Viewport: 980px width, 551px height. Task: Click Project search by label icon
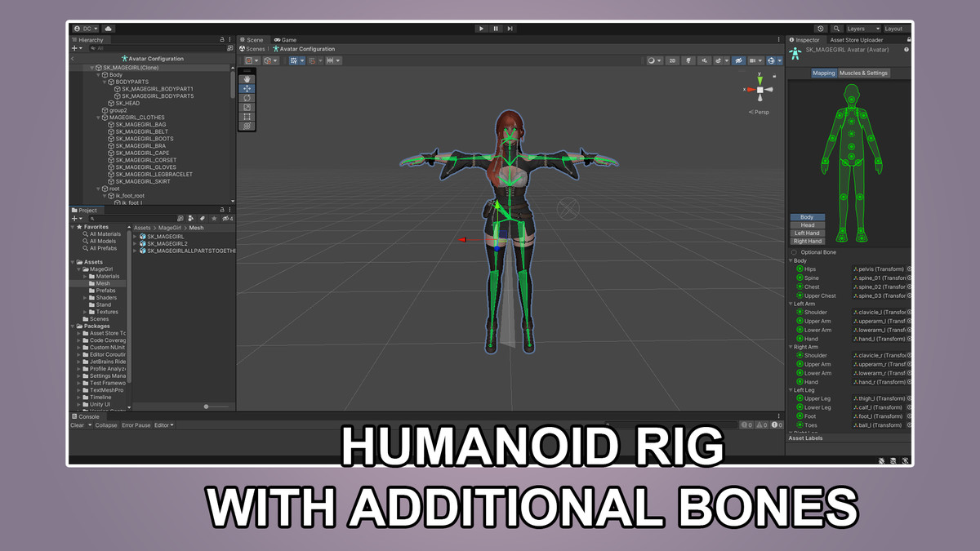(202, 218)
